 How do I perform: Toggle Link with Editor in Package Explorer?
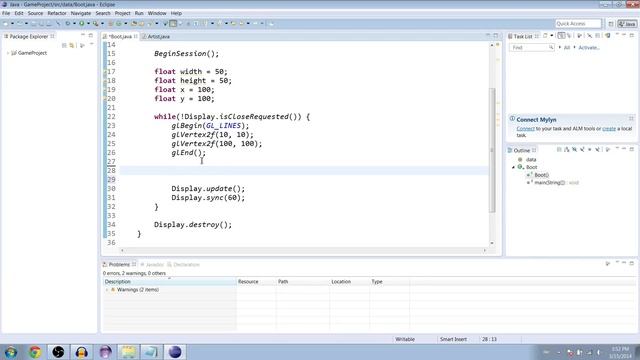click(x=72, y=45)
